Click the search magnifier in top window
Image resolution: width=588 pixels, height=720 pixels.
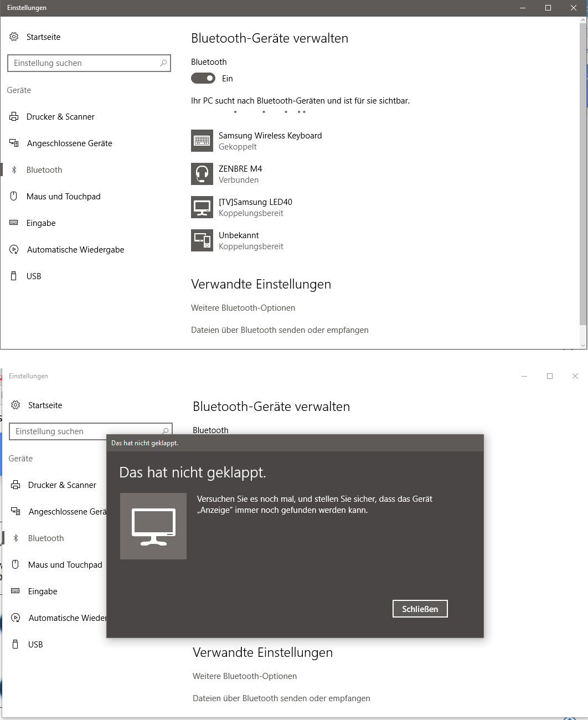coord(163,63)
